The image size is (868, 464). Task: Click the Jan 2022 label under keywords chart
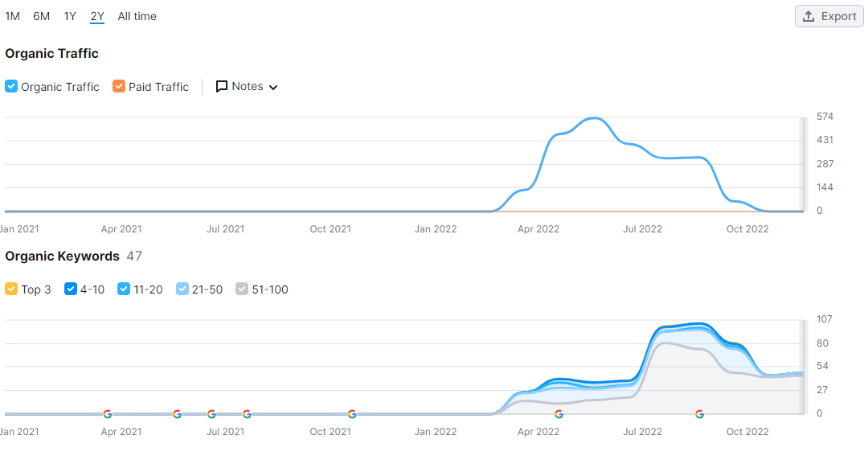tap(436, 432)
